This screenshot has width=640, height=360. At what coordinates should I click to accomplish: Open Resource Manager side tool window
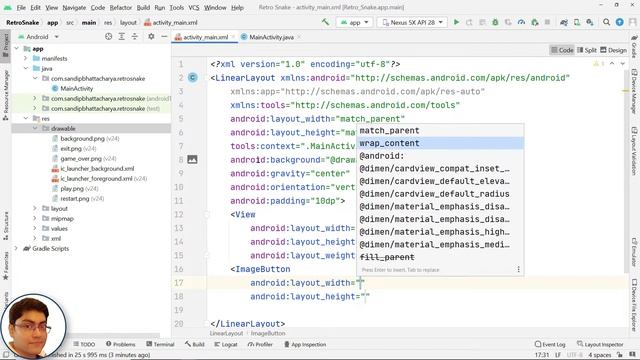6,95
